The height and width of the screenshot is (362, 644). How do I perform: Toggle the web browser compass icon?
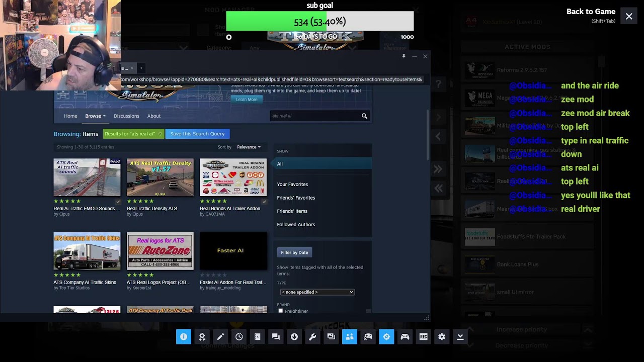coord(386,337)
